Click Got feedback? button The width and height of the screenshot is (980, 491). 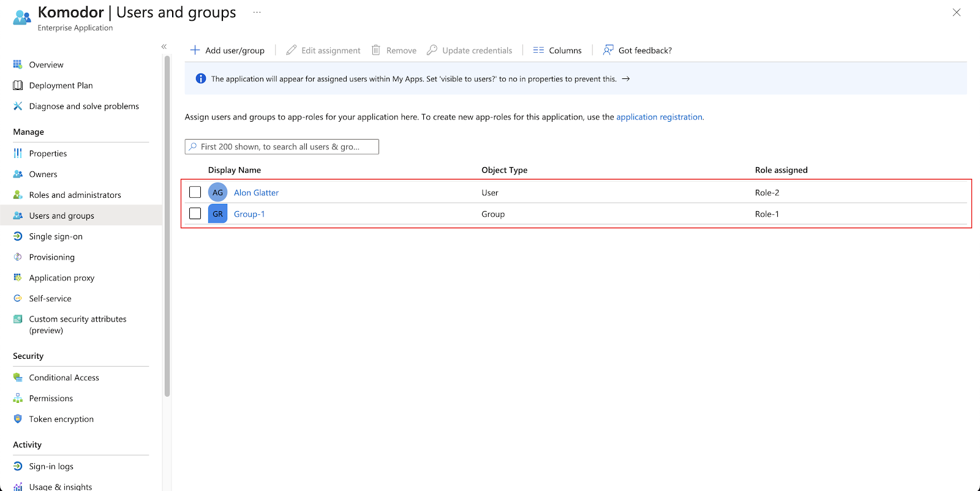point(638,50)
